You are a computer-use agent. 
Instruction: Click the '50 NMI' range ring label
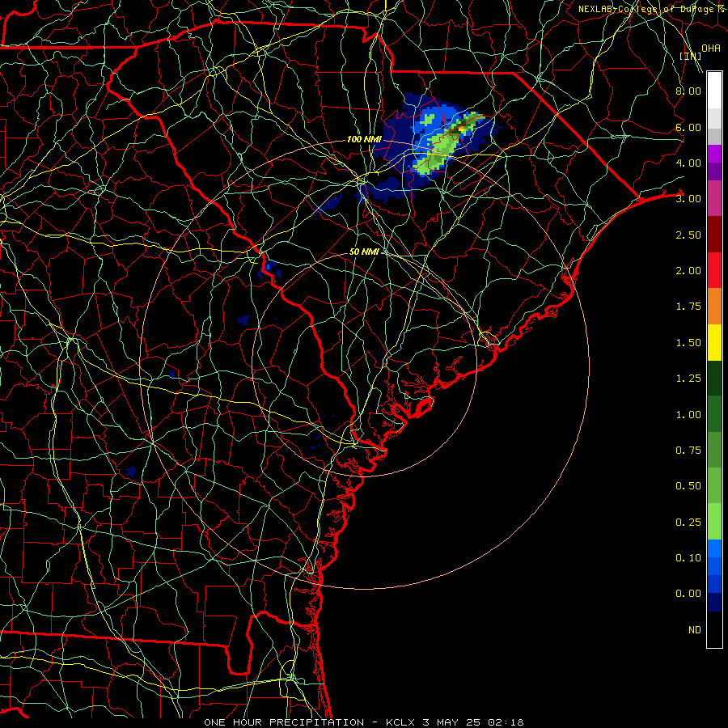(x=364, y=252)
